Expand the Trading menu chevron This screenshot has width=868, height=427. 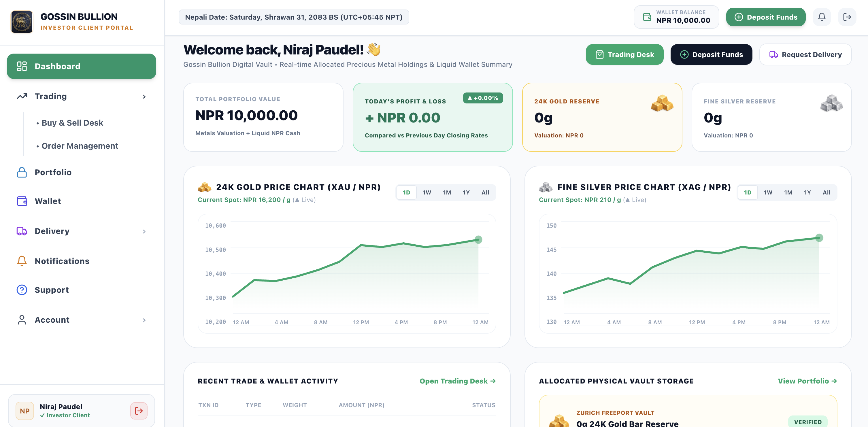(144, 97)
